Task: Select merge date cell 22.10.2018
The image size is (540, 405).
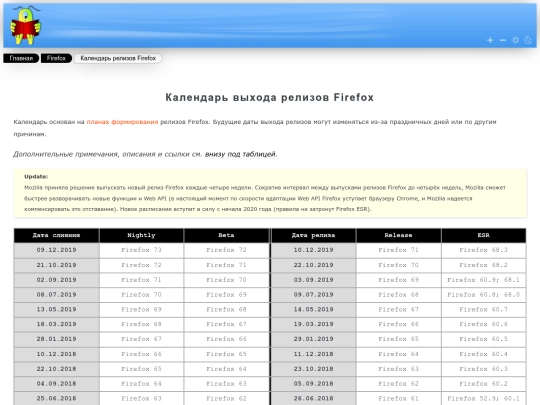Action: (x=56, y=369)
